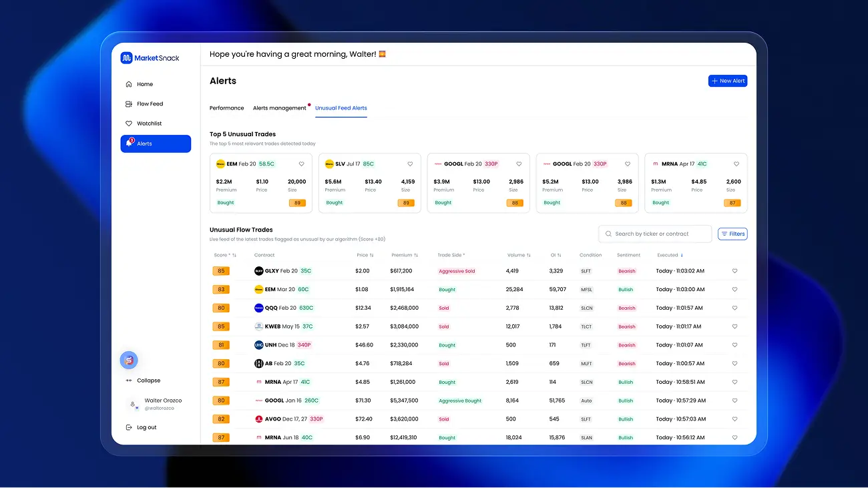Click the MFSL condition tag
Screen dimensions: 868x488
click(x=586, y=290)
